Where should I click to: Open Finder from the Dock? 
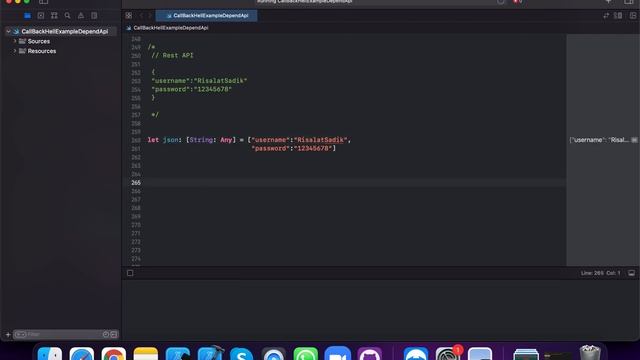point(50,354)
